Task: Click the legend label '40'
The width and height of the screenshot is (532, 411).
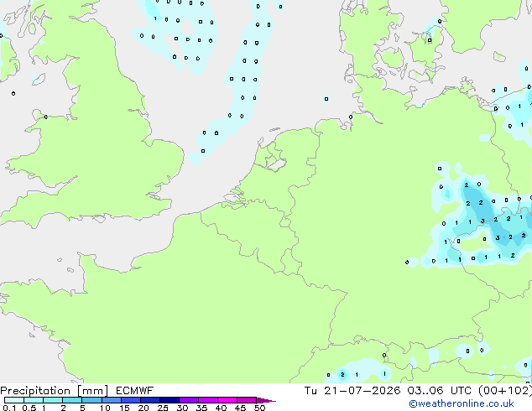Action: pyautogui.click(x=221, y=408)
